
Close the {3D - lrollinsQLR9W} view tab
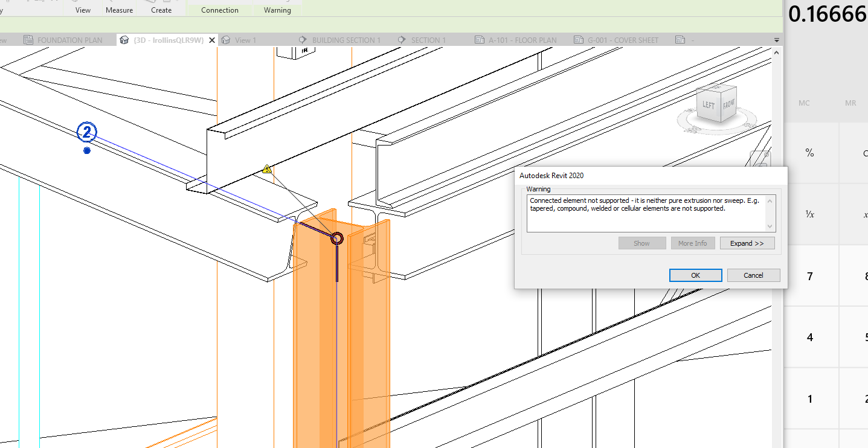tap(211, 39)
